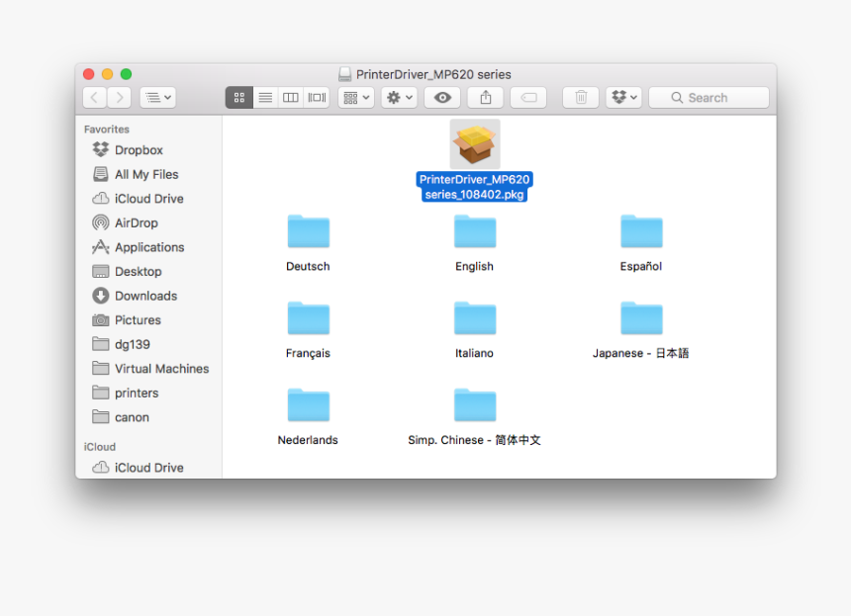The width and height of the screenshot is (851, 616).
Task: Click the Trash delete icon
Action: 581,98
